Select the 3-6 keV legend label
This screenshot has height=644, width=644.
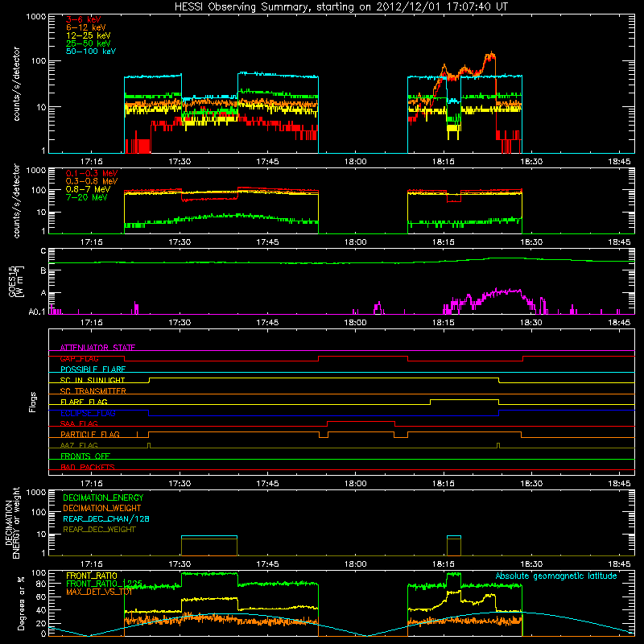[x=83, y=19]
